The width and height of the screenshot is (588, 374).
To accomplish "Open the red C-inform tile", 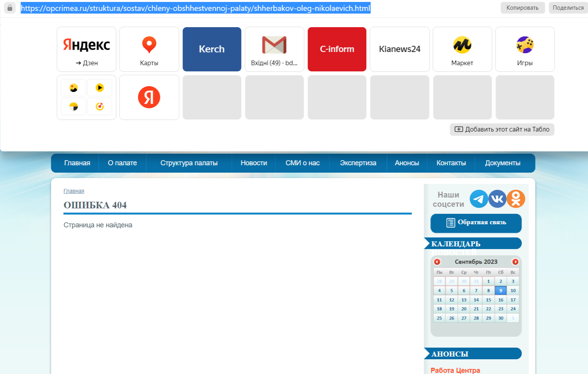I will (337, 49).
